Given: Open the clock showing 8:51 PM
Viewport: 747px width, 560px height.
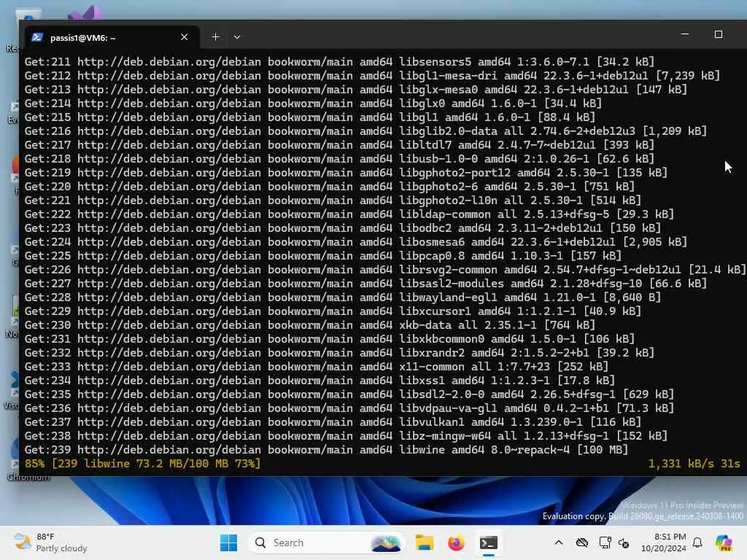Looking at the screenshot, I should (664, 542).
